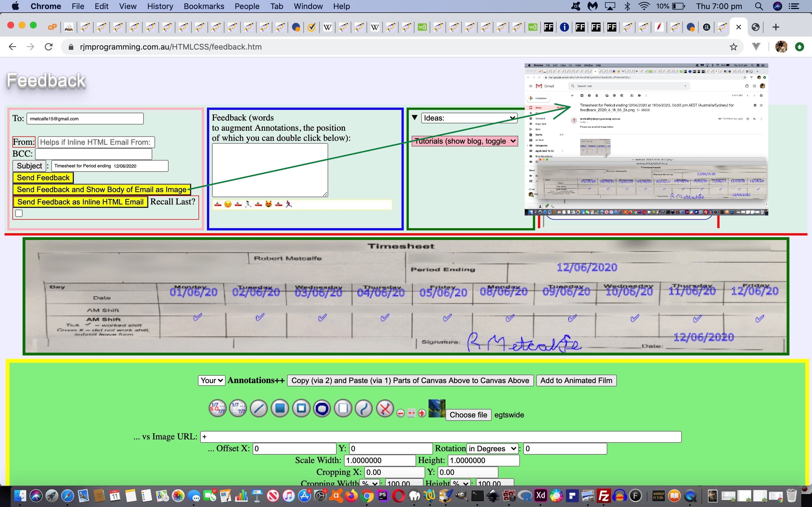Open the Bookmarks menu
The image size is (812, 507).
point(204,6)
